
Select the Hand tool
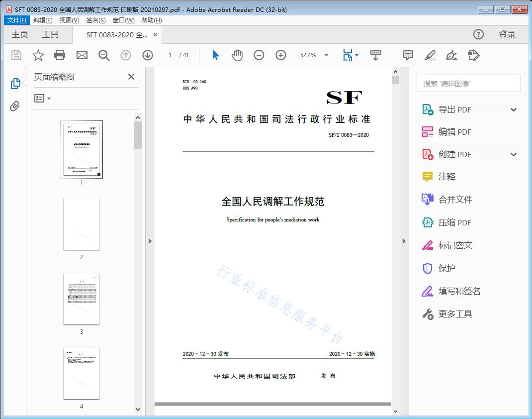237,55
